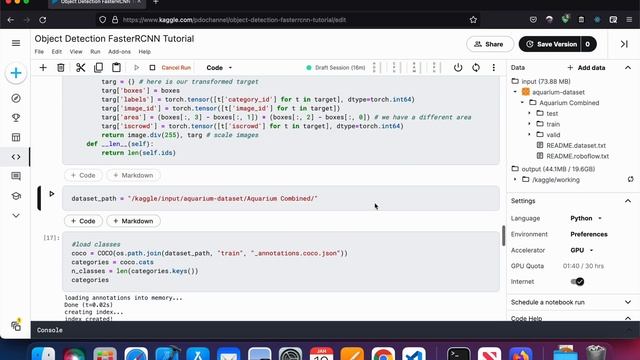Open the Console bar at the bottom
The width and height of the screenshot is (640, 360).
pyautogui.click(x=335, y=330)
